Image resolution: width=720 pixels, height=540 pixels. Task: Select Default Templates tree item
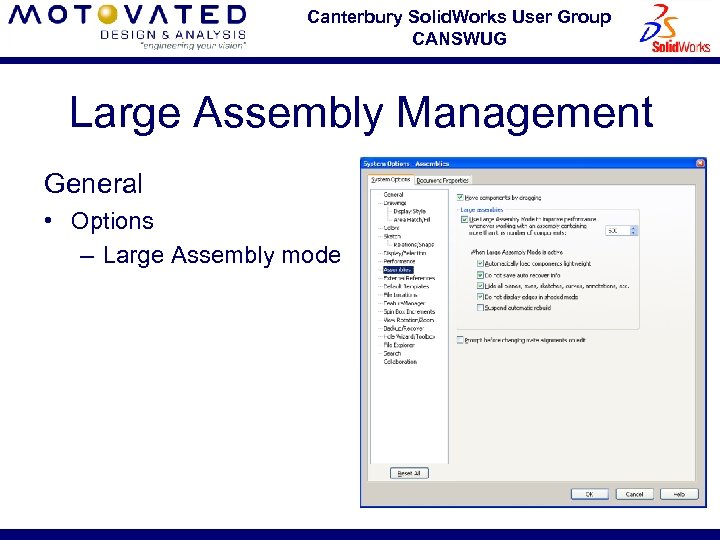coord(406,286)
